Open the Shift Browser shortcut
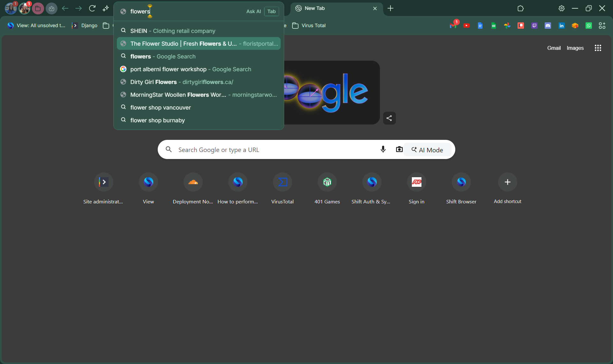This screenshot has width=613, height=364. (461, 188)
